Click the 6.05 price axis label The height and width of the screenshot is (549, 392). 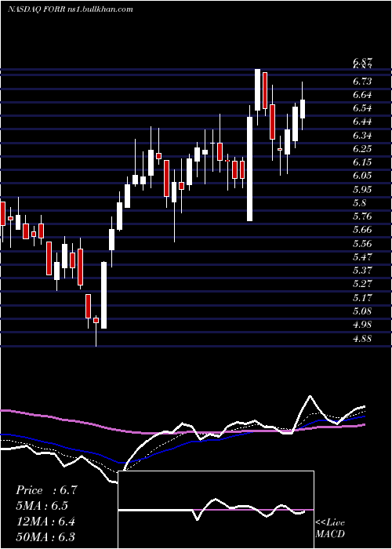[362, 176]
